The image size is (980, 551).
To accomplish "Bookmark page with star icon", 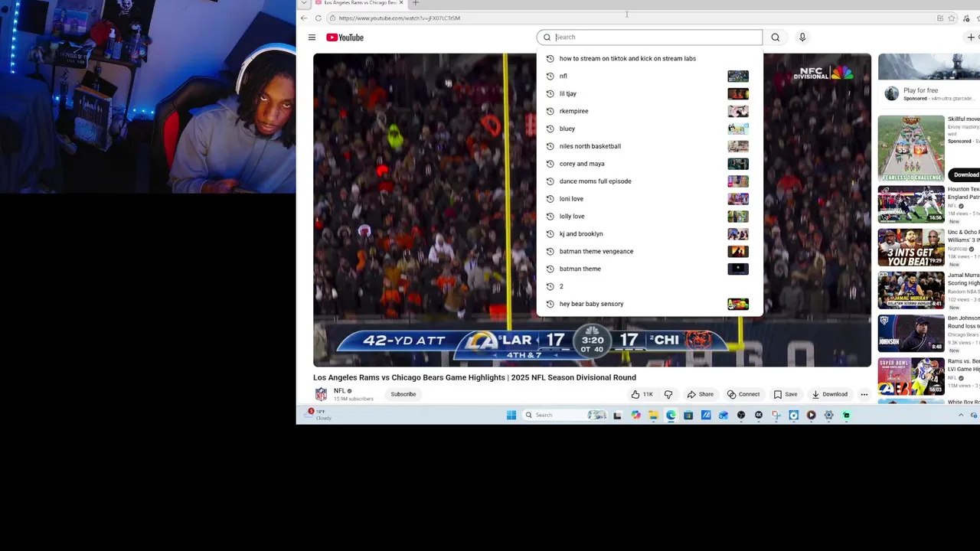I will pyautogui.click(x=952, y=18).
